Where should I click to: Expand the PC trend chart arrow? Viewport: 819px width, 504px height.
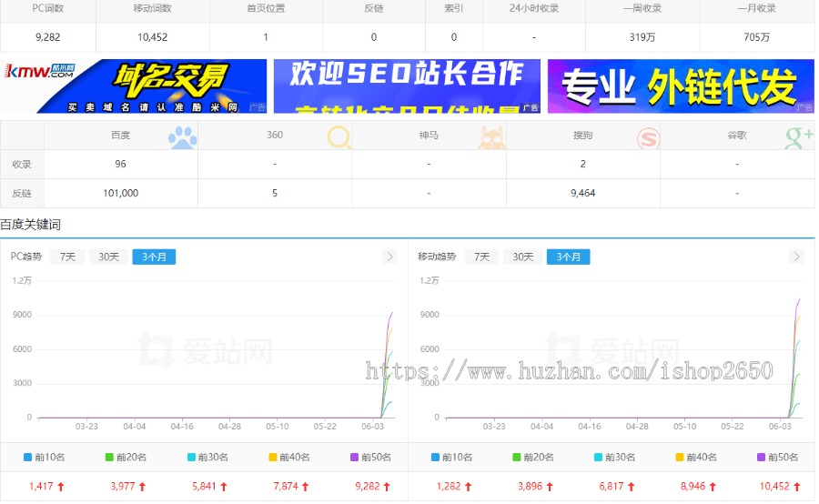[390, 257]
